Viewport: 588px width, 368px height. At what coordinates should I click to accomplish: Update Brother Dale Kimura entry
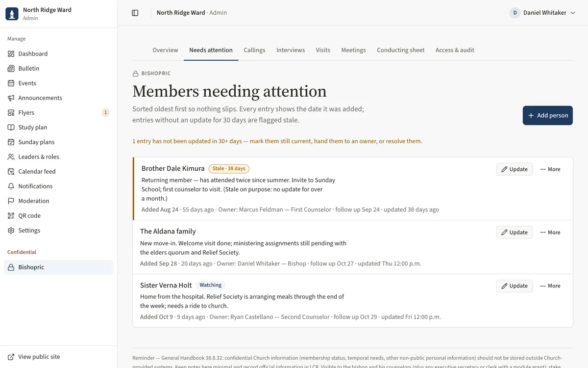pos(514,169)
